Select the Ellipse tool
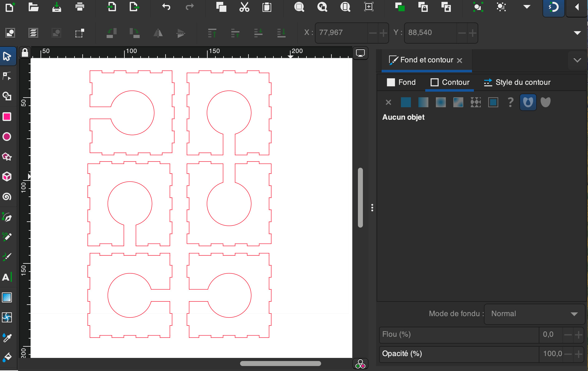The height and width of the screenshot is (371, 588). click(x=7, y=137)
